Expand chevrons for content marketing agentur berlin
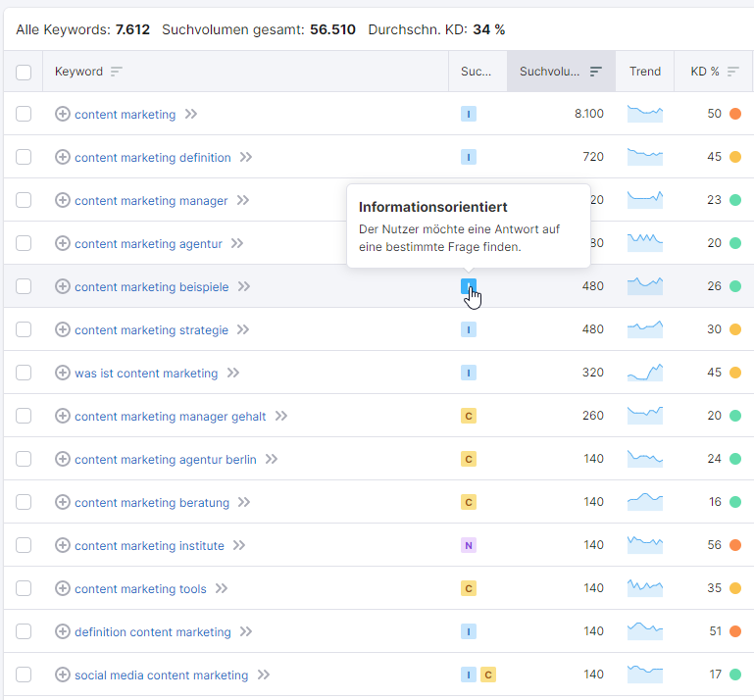 272,459
